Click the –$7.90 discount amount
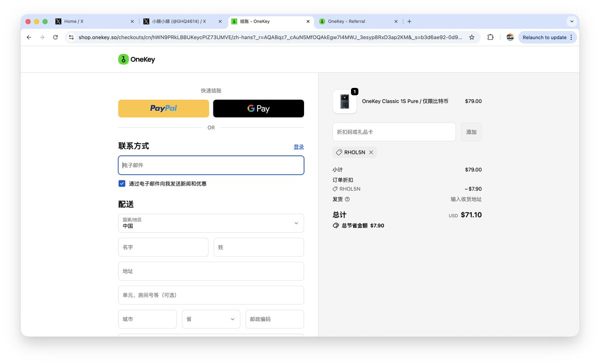600x364 pixels. pyautogui.click(x=473, y=189)
